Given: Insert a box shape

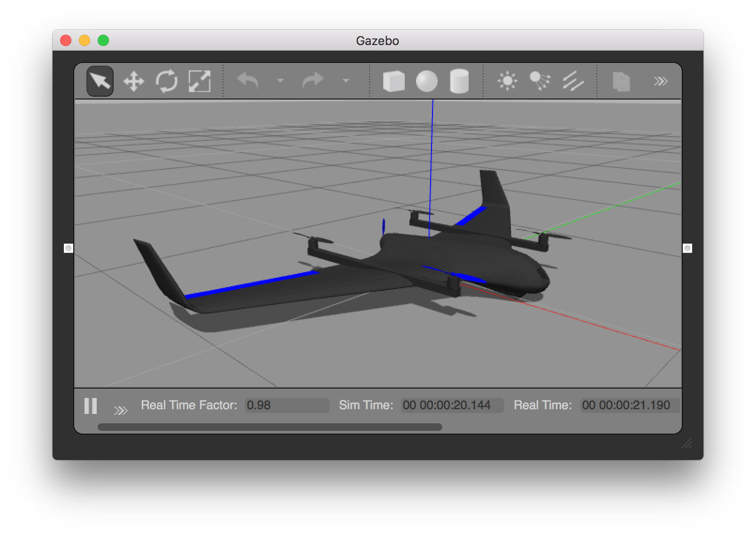Looking at the screenshot, I should pyautogui.click(x=393, y=81).
